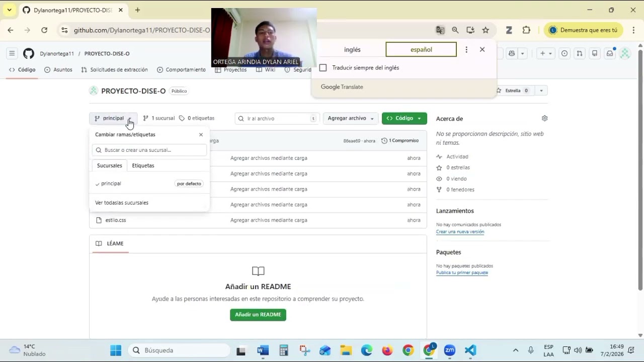Open Acerca de settings gear
The height and width of the screenshot is (362, 644).
click(544, 118)
